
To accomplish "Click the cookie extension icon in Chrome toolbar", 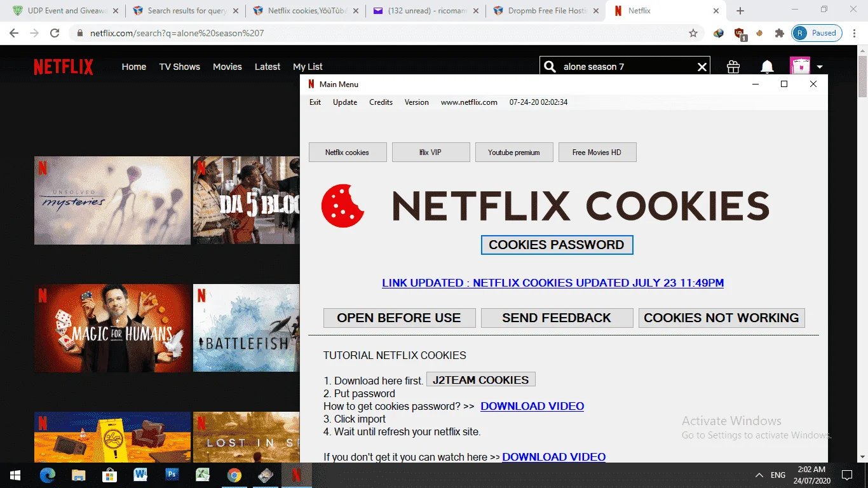I will (x=759, y=33).
